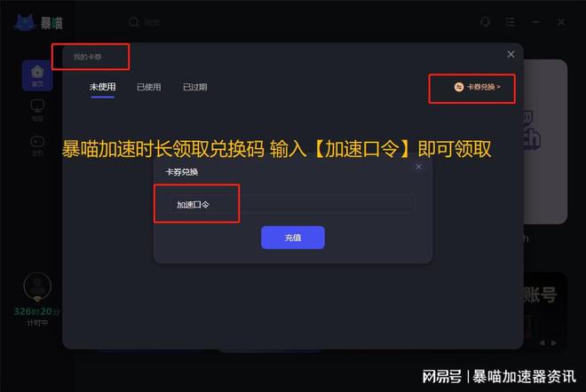Close the 我的卡券 panel

pos(511,54)
